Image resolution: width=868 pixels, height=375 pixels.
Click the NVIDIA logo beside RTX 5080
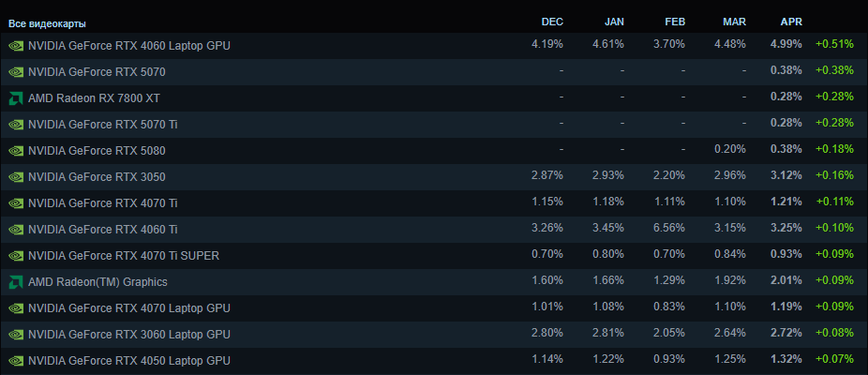pyautogui.click(x=16, y=150)
